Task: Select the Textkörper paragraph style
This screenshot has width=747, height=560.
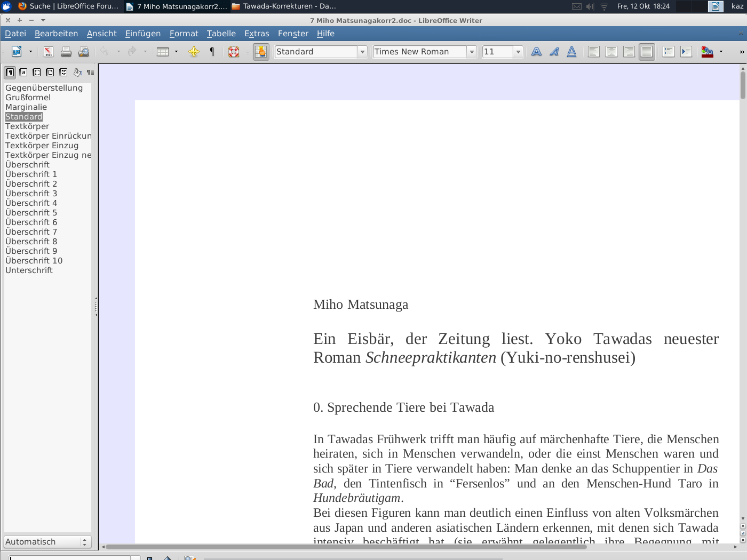Action: (x=27, y=126)
